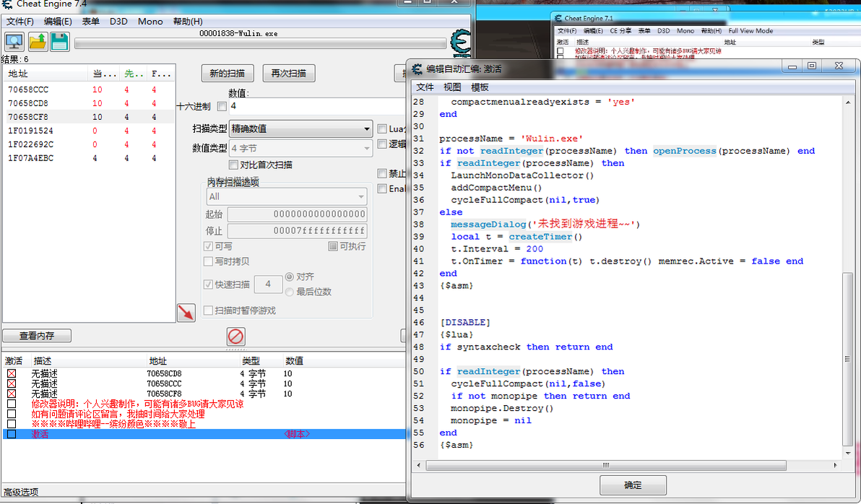Screen dimensions: 861x504
Task: Click the 再次扫描 button
Action: (x=289, y=73)
